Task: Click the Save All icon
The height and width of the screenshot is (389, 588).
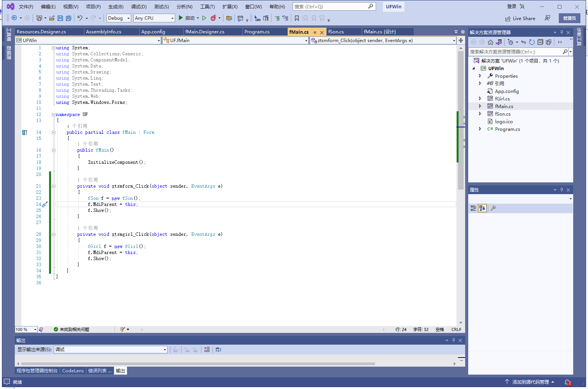Action: (68, 18)
